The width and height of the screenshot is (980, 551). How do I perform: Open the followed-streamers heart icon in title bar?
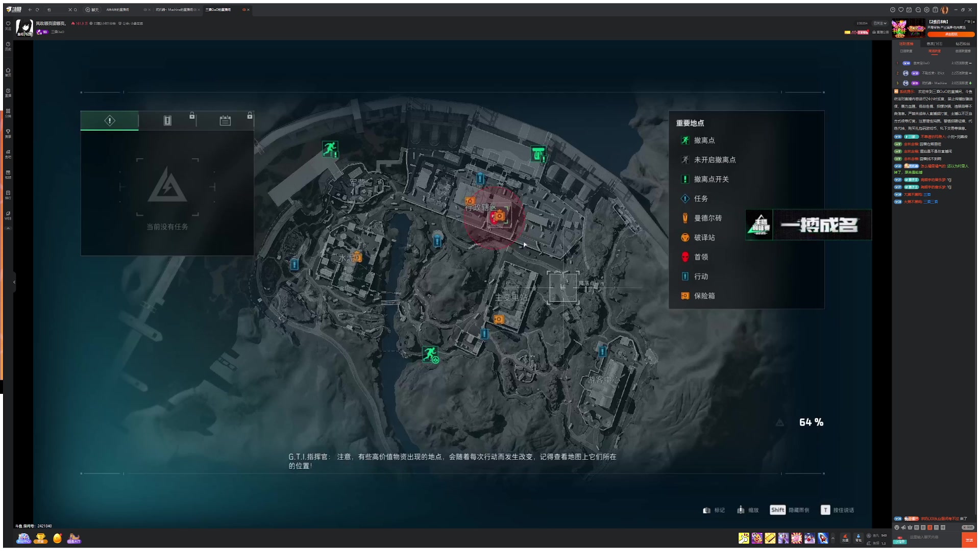901,10
